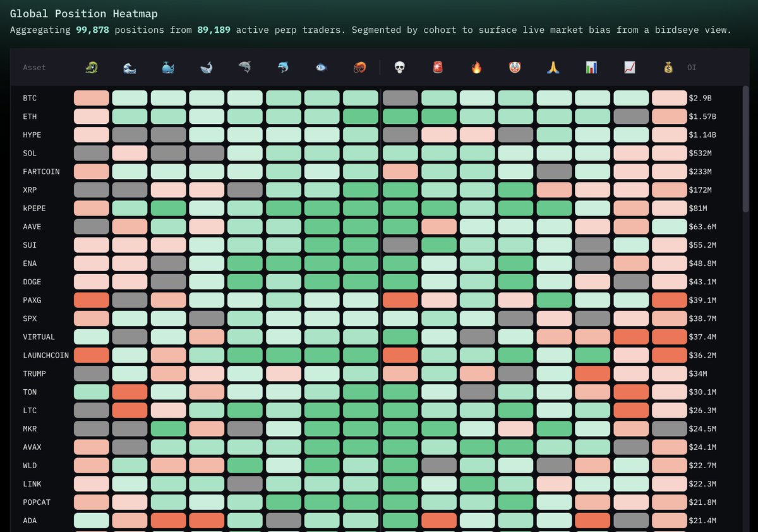Click the POPCAT asset label
Viewport: 758px width, 532px height.
(x=37, y=502)
